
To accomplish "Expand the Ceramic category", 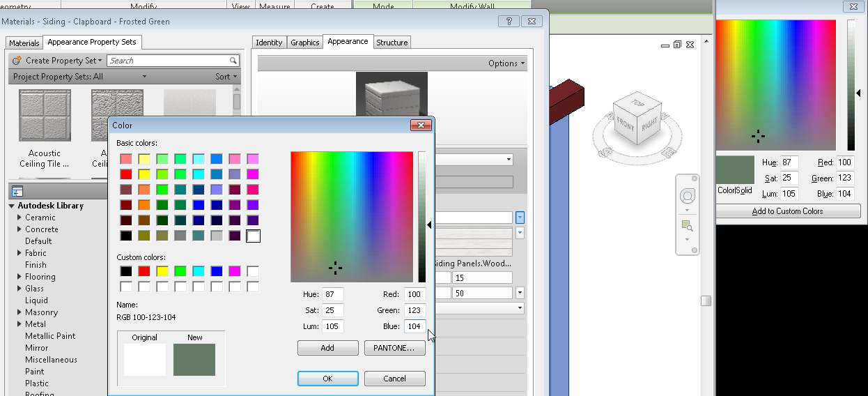I will [x=20, y=218].
